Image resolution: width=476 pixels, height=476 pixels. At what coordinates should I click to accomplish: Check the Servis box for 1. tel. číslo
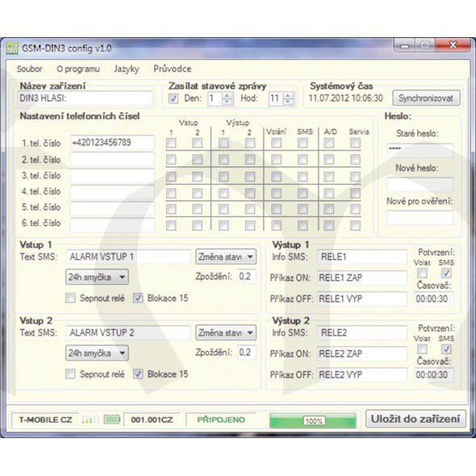pyautogui.click(x=355, y=143)
